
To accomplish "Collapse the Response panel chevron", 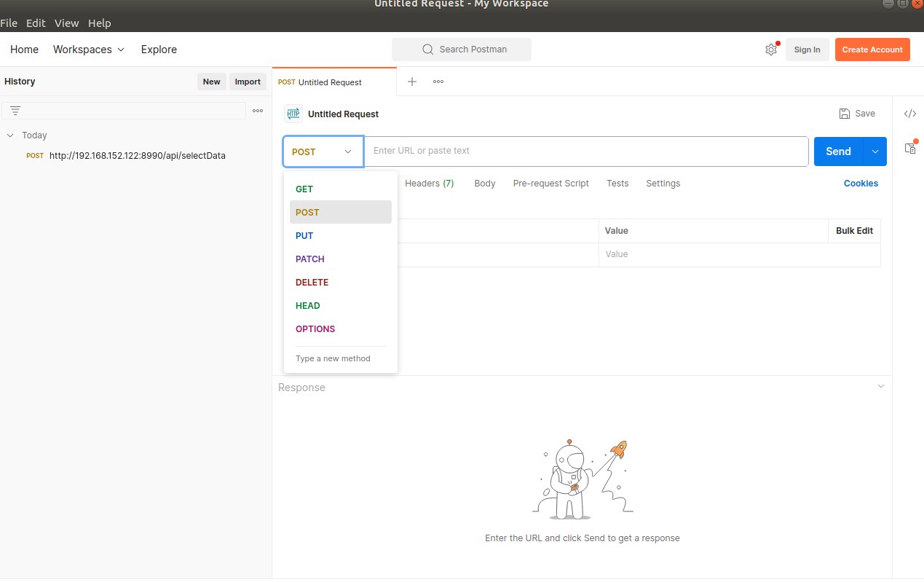I will pyautogui.click(x=881, y=386).
